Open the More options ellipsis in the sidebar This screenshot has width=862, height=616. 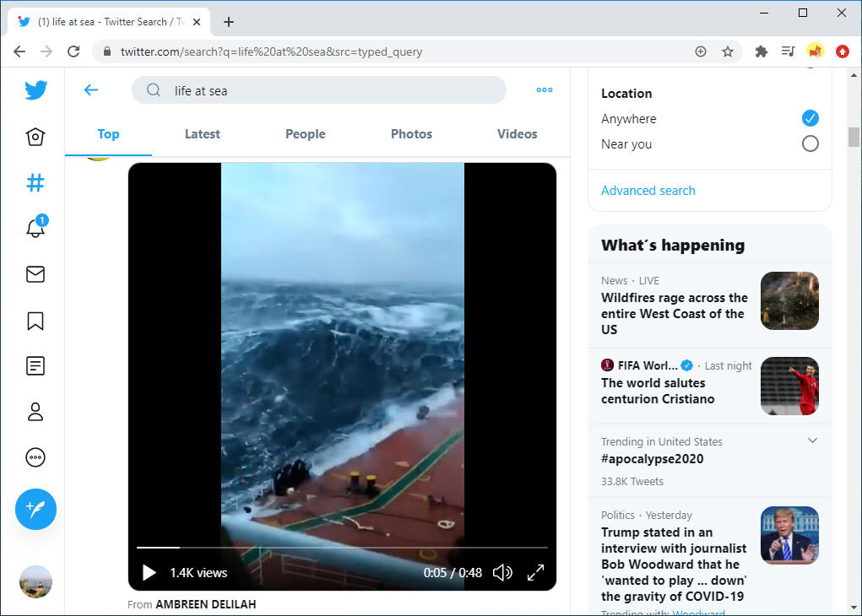click(x=35, y=457)
